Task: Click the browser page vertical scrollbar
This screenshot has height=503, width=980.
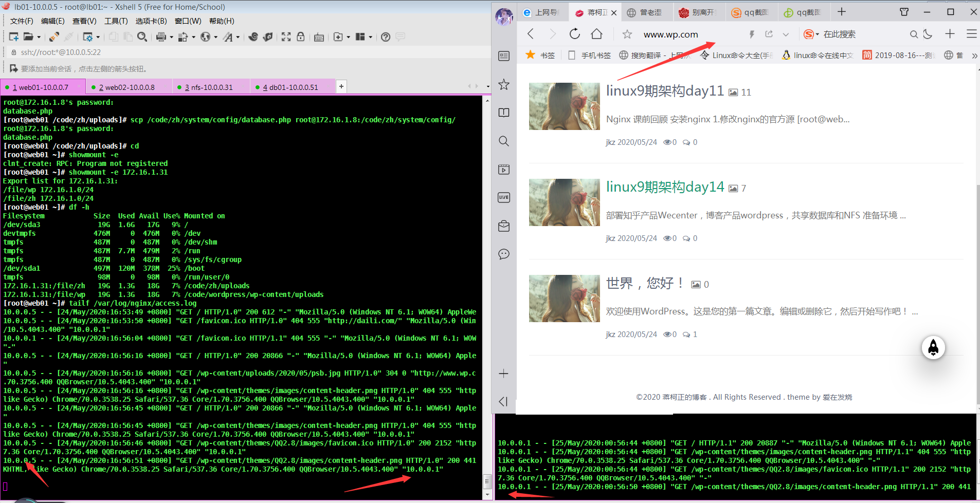Action: pos(977,294)
